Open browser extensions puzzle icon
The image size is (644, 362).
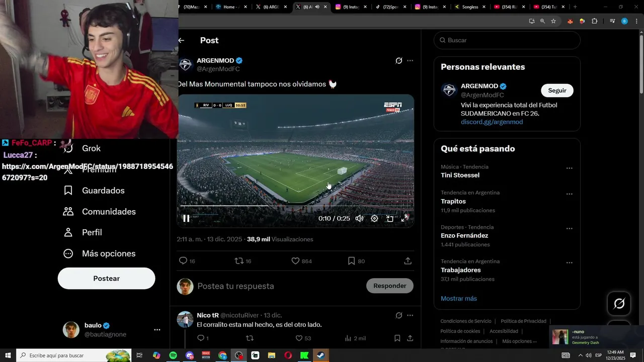[x=595, y=21]
